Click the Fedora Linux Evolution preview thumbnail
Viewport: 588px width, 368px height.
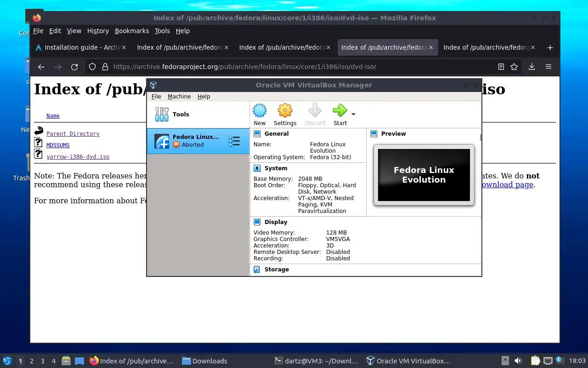pyautogui.click(x=424, y=175)
